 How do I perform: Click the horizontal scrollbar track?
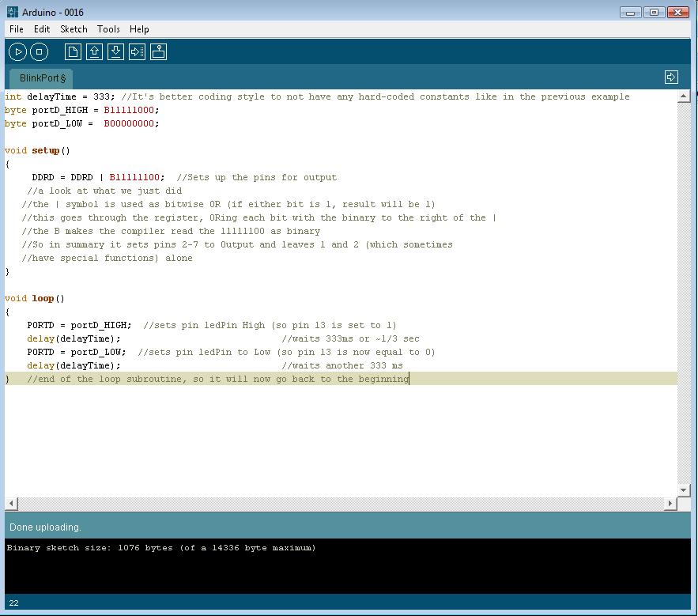coord(341,504)
